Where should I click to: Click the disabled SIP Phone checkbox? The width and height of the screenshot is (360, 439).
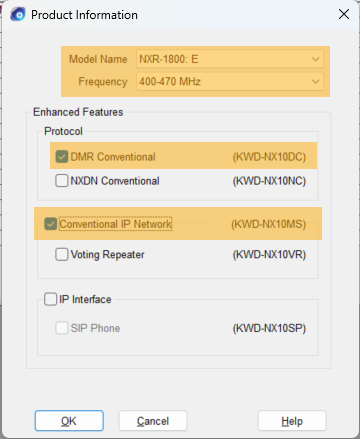click(62, 328)
